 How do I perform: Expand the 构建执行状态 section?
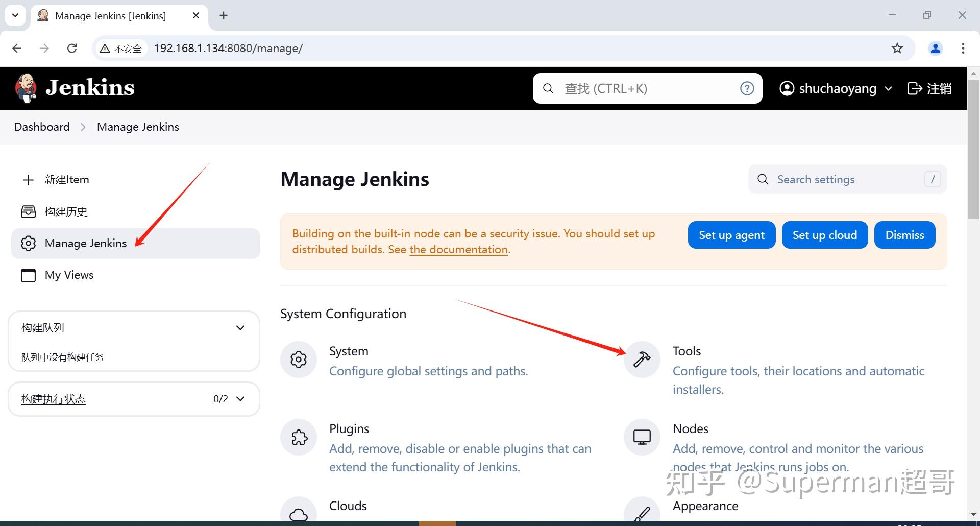tap(240, 399)
